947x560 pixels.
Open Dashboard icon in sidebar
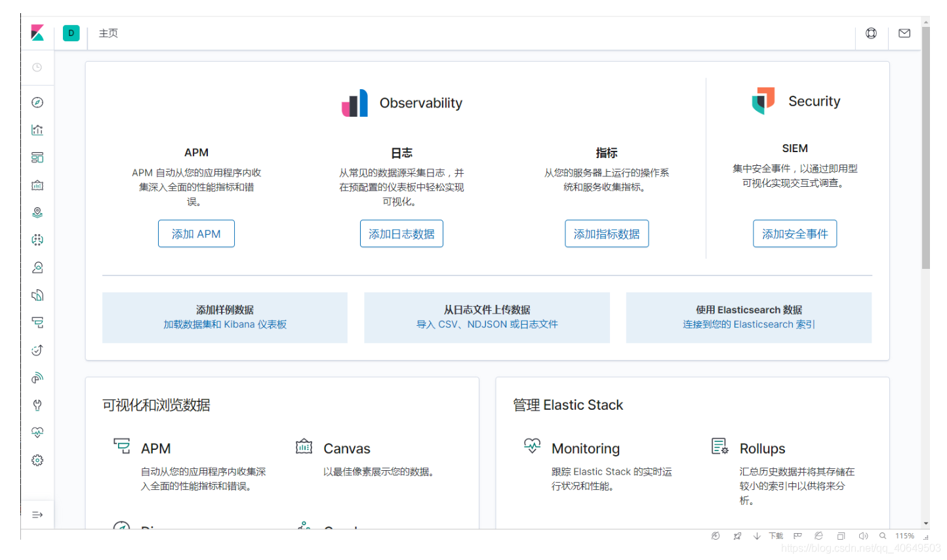37,157
